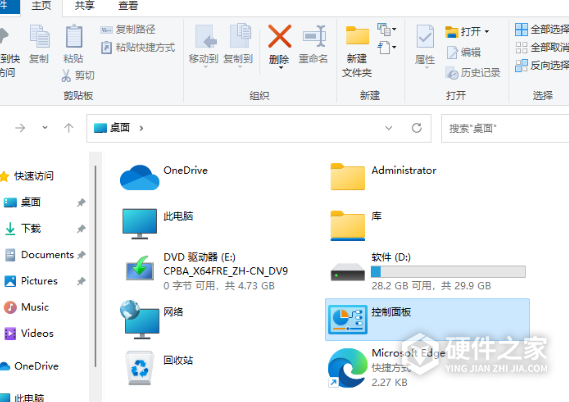Switch to the 共享 ribbon tab
569x402 pixels.
[84, 6]
